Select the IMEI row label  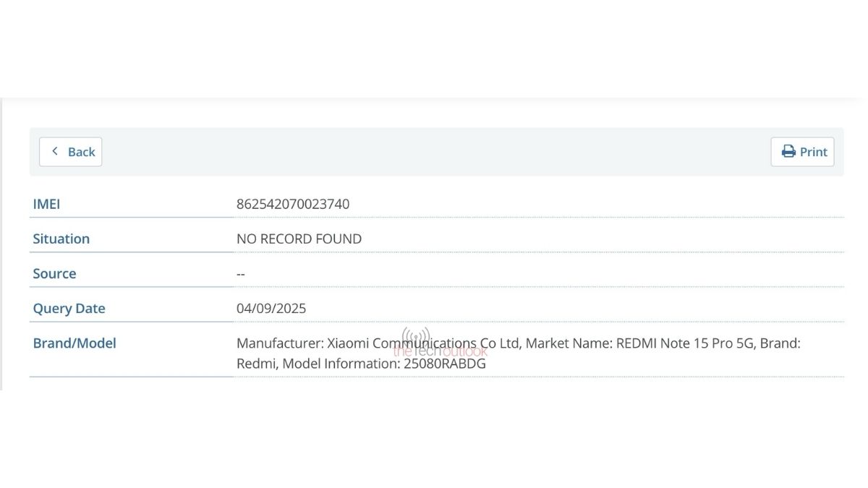click(x=46, y=204)
